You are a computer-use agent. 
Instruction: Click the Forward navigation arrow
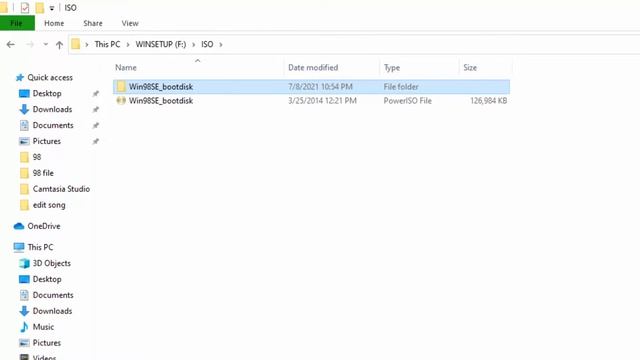(29, 44)
